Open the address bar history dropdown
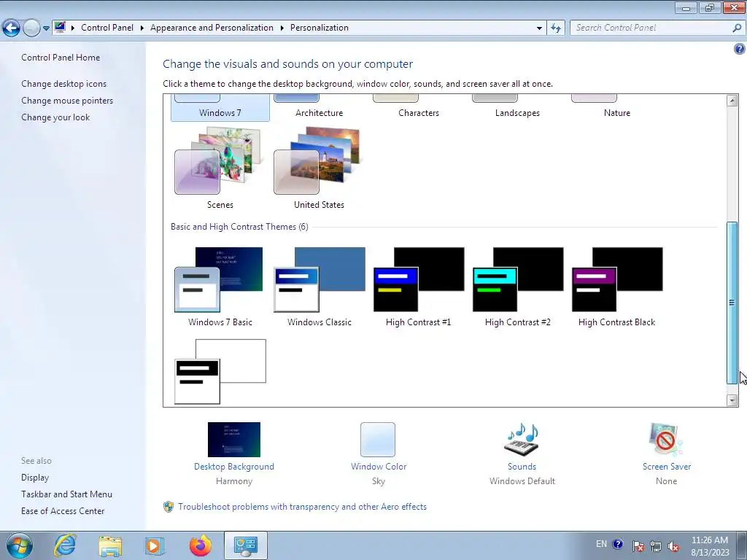747x560 pixels. (x=539, y=28)
